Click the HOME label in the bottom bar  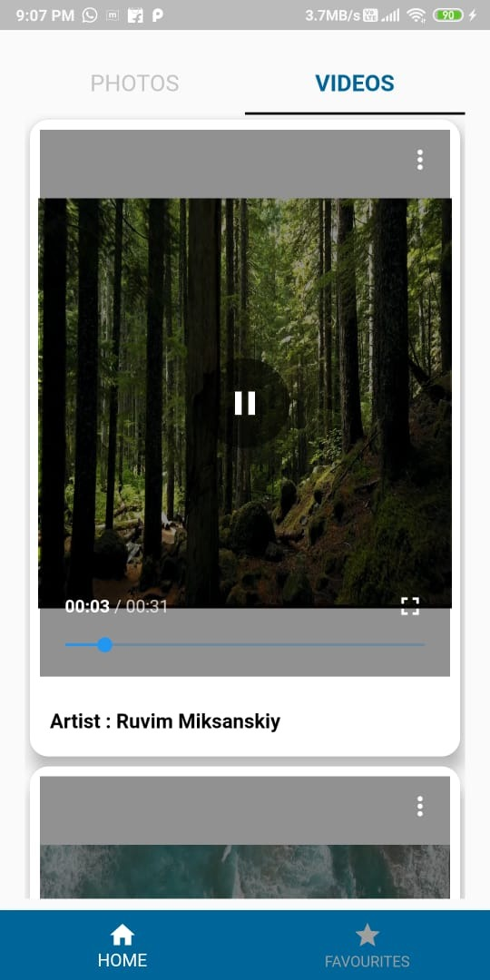coord(122,960)
